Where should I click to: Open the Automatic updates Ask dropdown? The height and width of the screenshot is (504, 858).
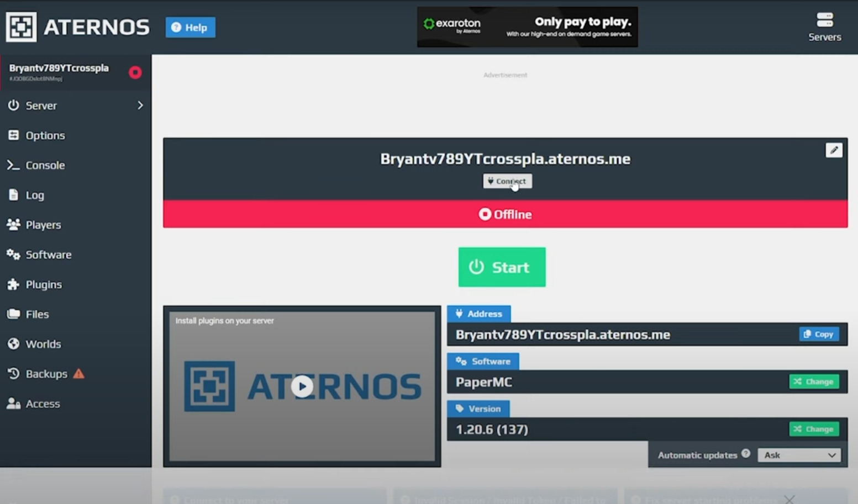pos(799,455)
